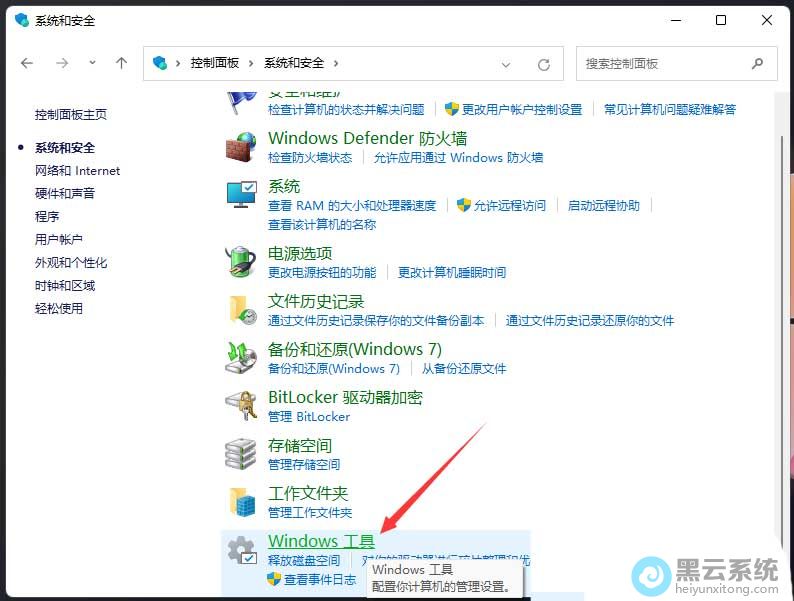This screenshot has width=794, height=601.
Task: Click 更改用户帐户控制设置 link
Action: pos(522,109)
